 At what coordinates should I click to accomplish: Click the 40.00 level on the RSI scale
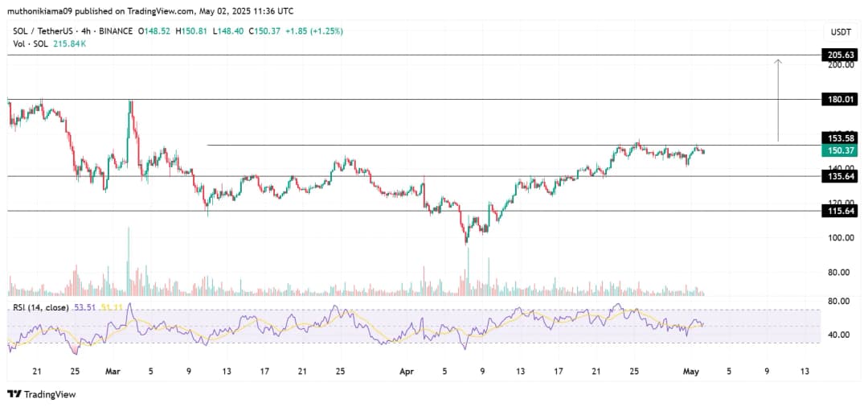click(837, 335)
